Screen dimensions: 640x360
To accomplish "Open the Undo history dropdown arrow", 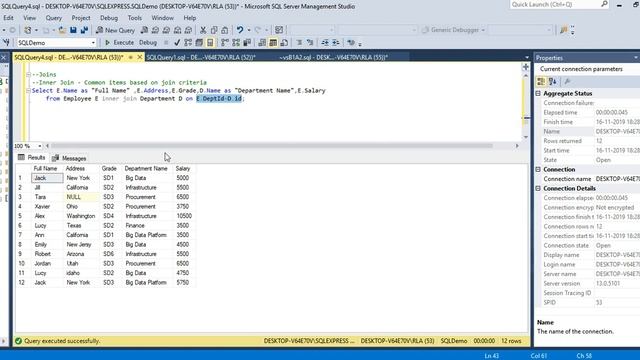I will click(x=249, y=30).
